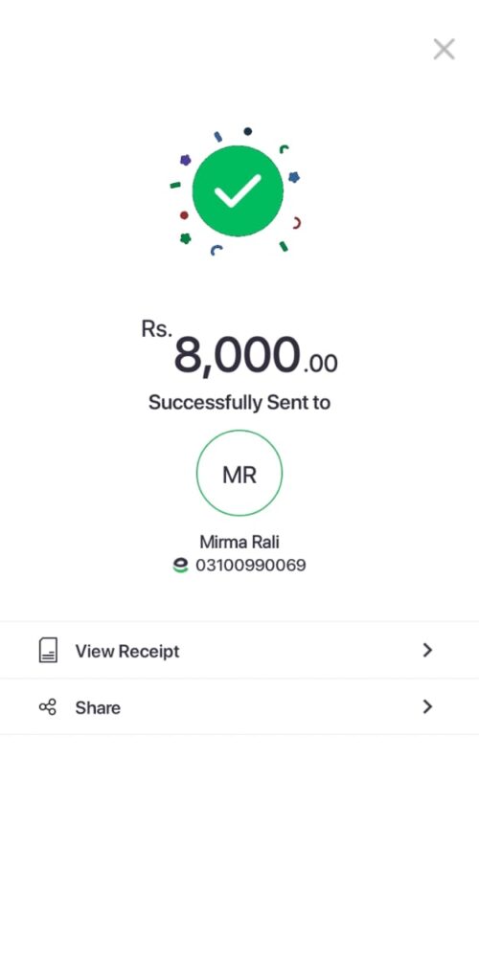Expand View Receipt using its chevron arrow
Screen dimensions: 479x980
point(427,651)
